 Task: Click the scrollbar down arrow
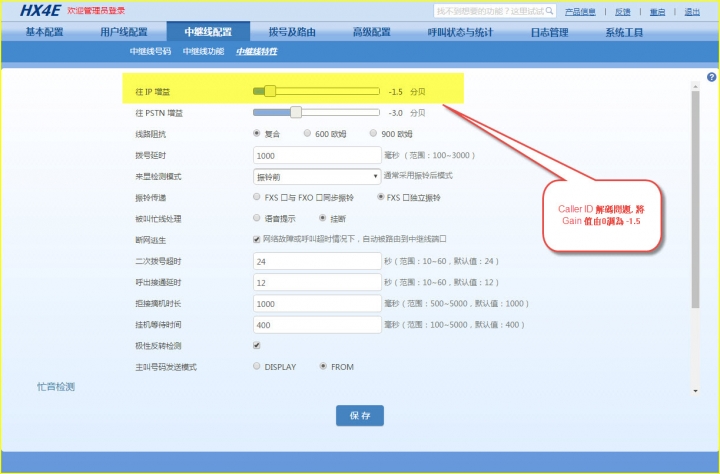[x=695, y=391]
